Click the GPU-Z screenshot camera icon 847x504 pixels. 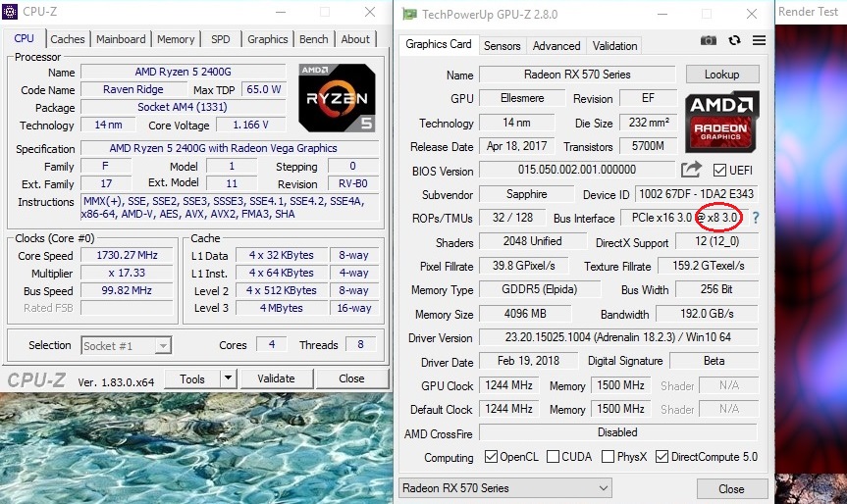click(x=709, y=40)
